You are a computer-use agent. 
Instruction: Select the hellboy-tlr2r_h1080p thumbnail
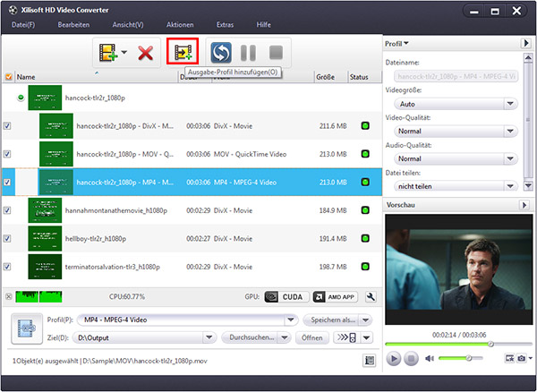[45, 238]
